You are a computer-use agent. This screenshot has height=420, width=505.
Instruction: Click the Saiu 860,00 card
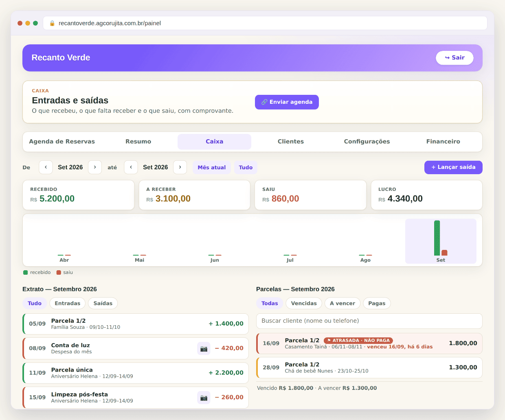tap(311, 195)
